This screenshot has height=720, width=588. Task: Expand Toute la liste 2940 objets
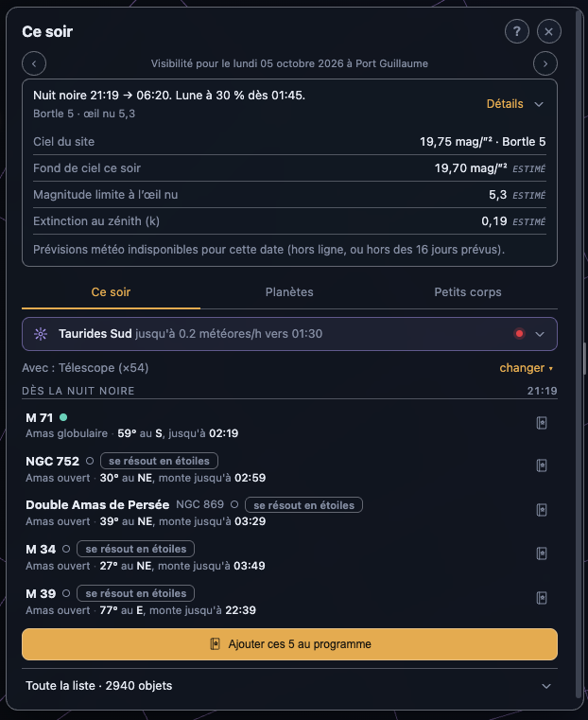tap(290, 686)
